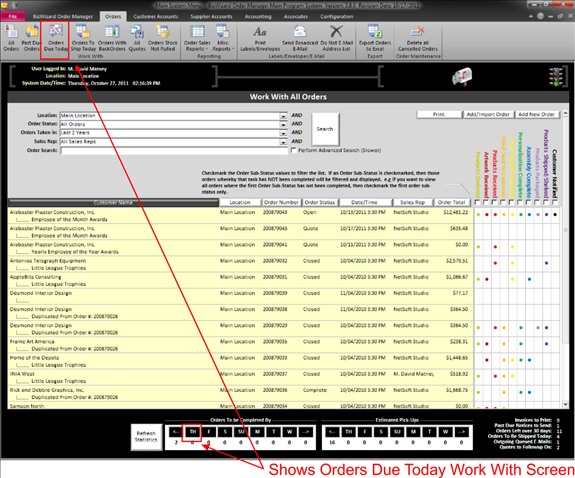This screenshot has height=478, width=575.
Task: Click the Add New Order button
Action: (536, 114)
